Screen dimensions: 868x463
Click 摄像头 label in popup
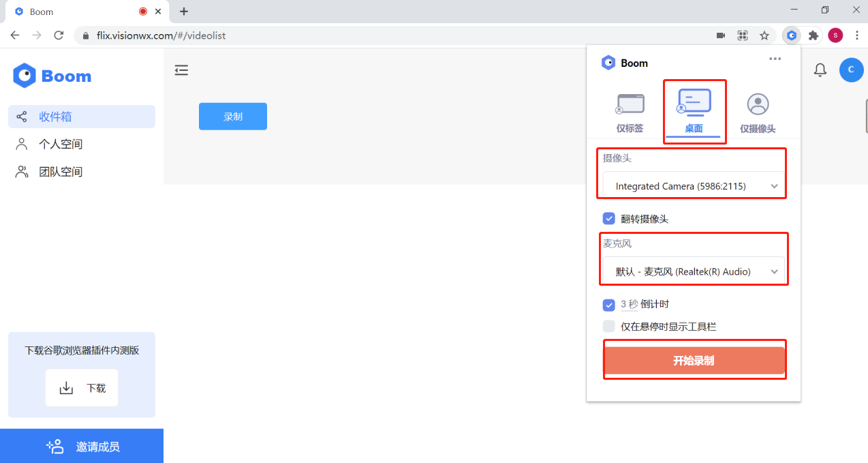click(x=617, y=158)
